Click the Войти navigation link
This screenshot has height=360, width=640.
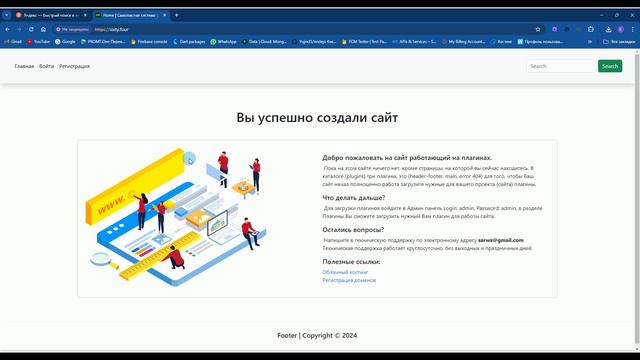pos(47,66)
